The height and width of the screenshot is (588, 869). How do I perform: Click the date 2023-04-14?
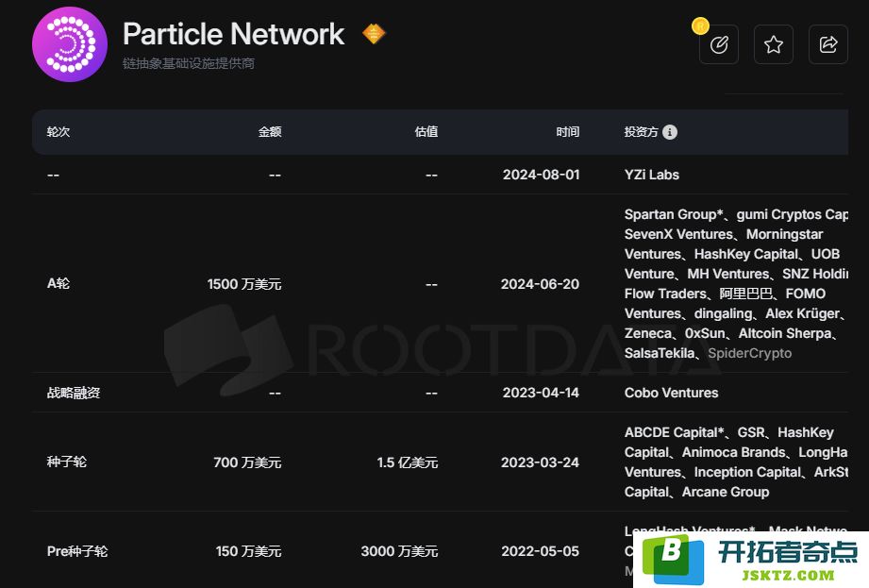541,393
